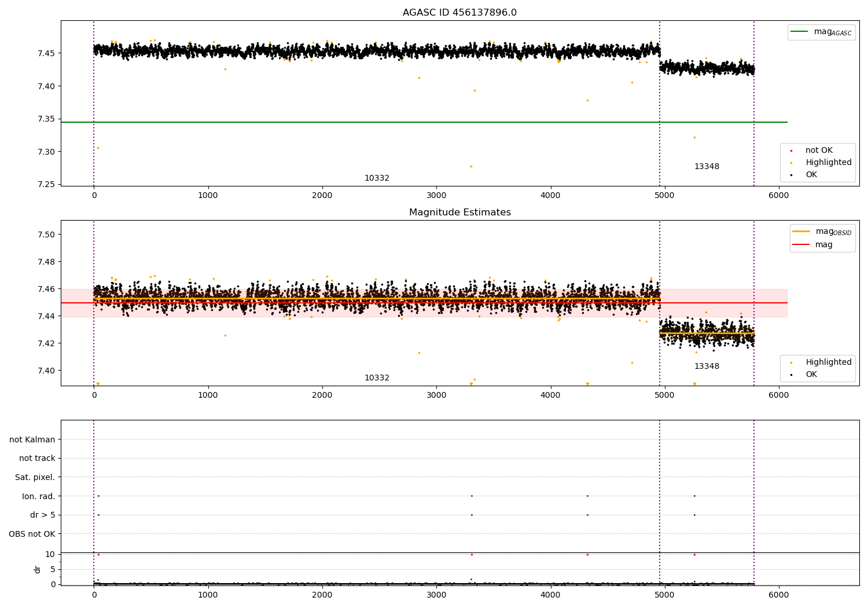Click the "3000" x-tick under the top plot
The image size is (868, 608).
click(x=436, y=196)
